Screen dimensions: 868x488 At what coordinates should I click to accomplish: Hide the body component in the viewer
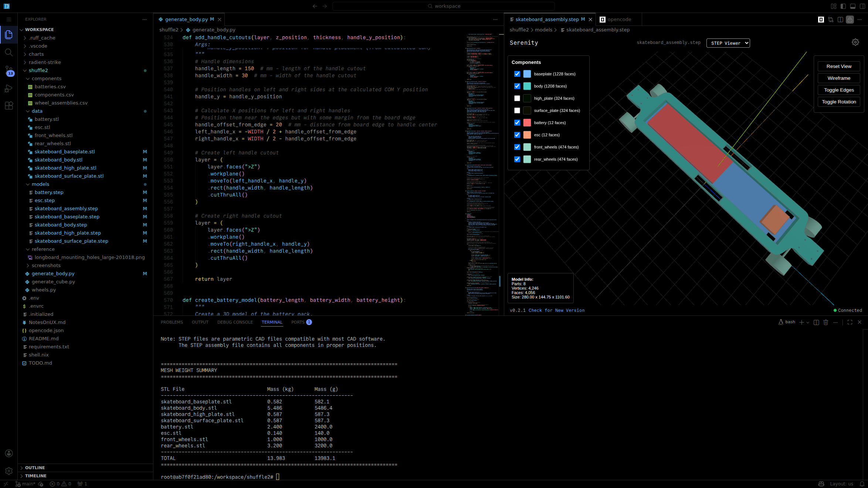517,86
